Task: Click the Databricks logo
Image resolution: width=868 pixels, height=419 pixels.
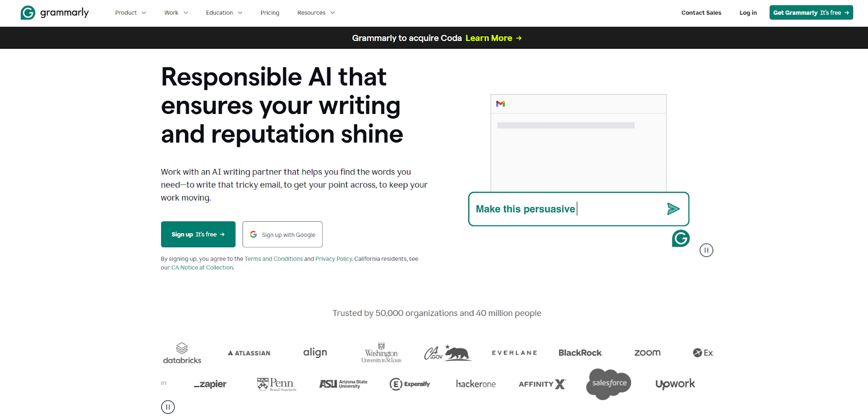Action: (182, 353)
